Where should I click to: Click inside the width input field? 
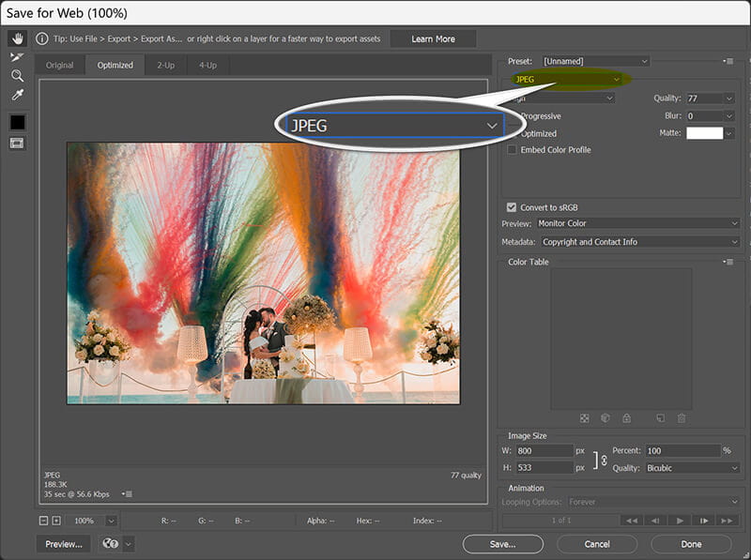coord(543,451)
